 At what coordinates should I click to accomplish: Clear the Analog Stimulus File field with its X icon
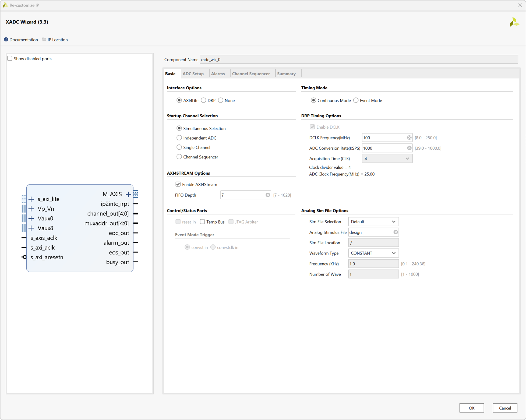point(396,232)
